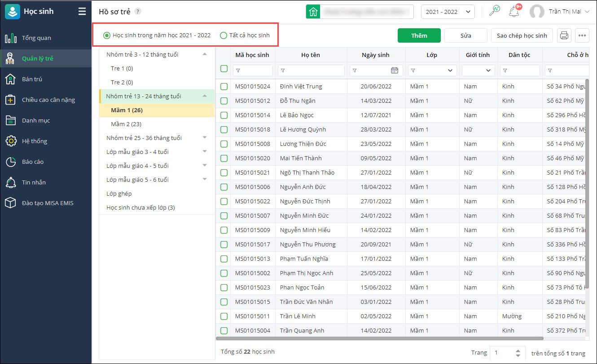Expand Nhóm trẻ 25 - 36 tháng tuổi

coord(205,137)
